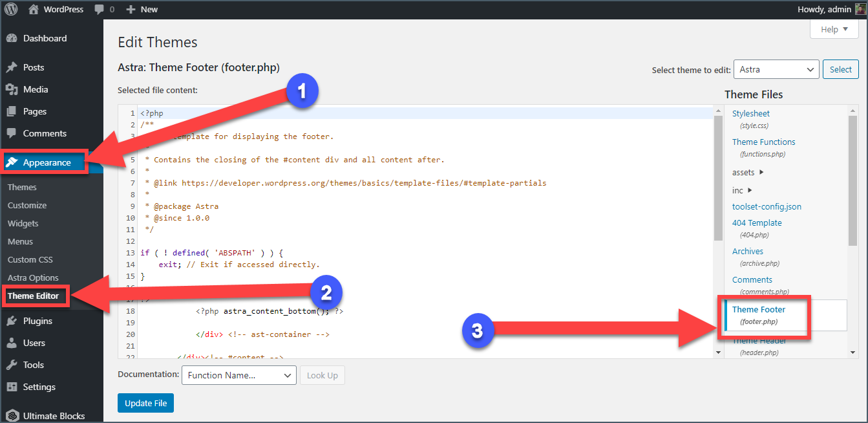The width and height of the screenshot is (868, 423).
Task: Click the Plugins plug icon
Action: coord(12,321)
